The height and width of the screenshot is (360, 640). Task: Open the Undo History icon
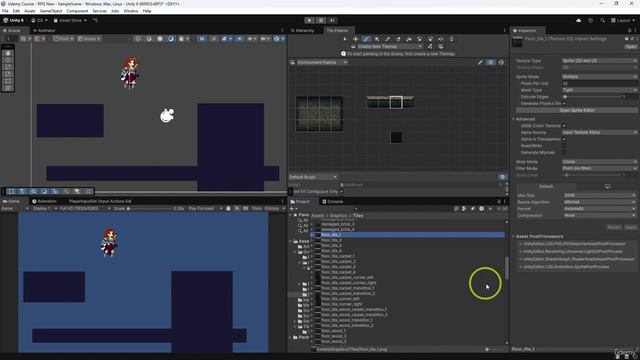point(590,20)
